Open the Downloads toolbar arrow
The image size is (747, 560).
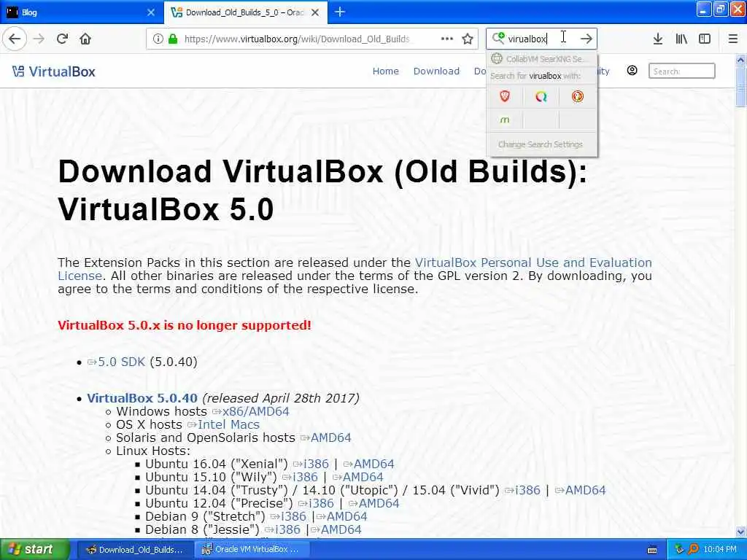point(657,39)
